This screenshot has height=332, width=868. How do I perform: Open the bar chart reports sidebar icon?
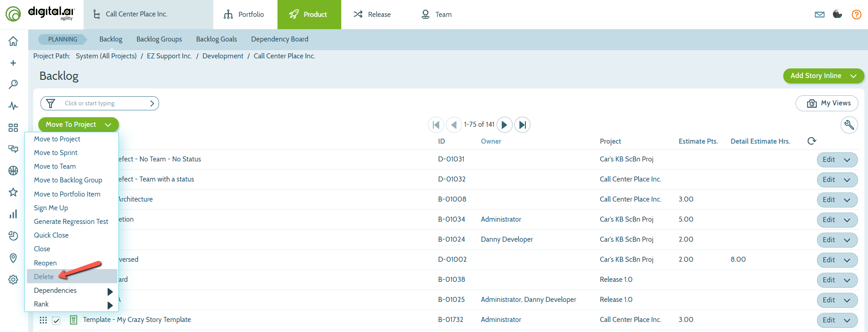tap(13, 214)
